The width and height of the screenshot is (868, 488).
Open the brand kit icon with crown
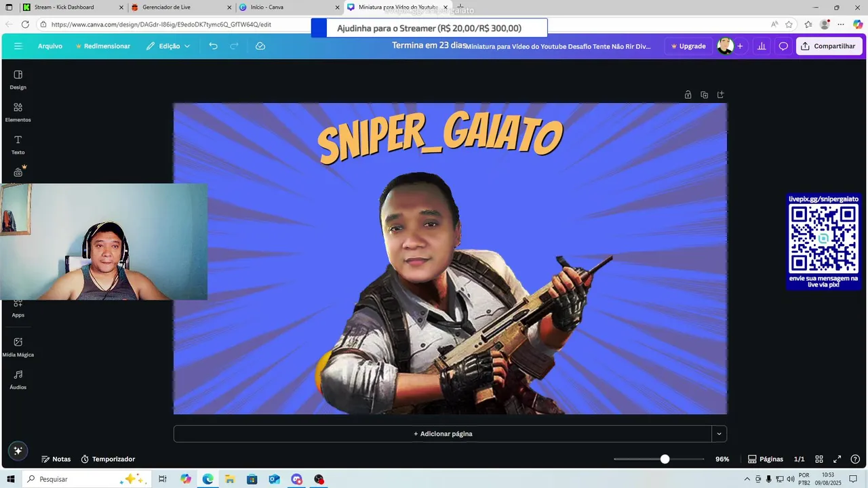click(x=18, y=171)
